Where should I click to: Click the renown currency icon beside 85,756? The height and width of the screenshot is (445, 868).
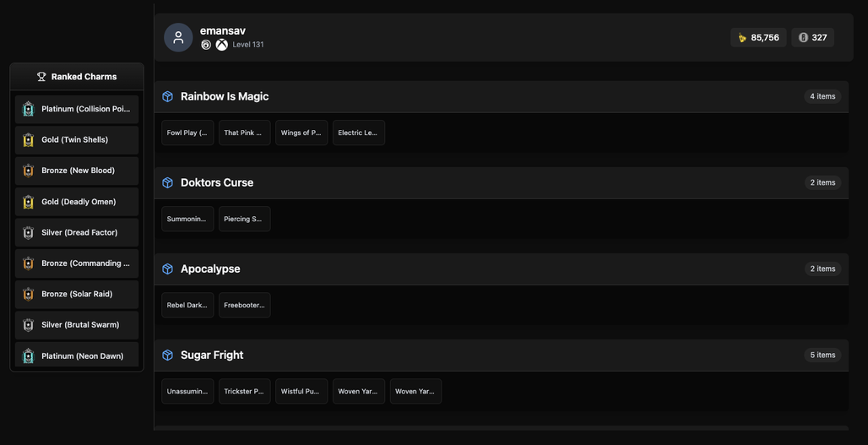click(x=742, y=38)
